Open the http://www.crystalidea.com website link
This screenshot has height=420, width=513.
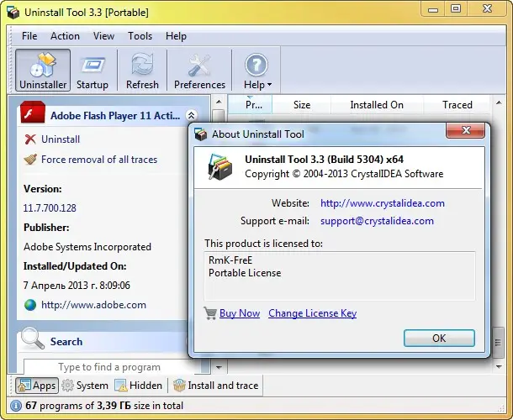pos(383,203)
